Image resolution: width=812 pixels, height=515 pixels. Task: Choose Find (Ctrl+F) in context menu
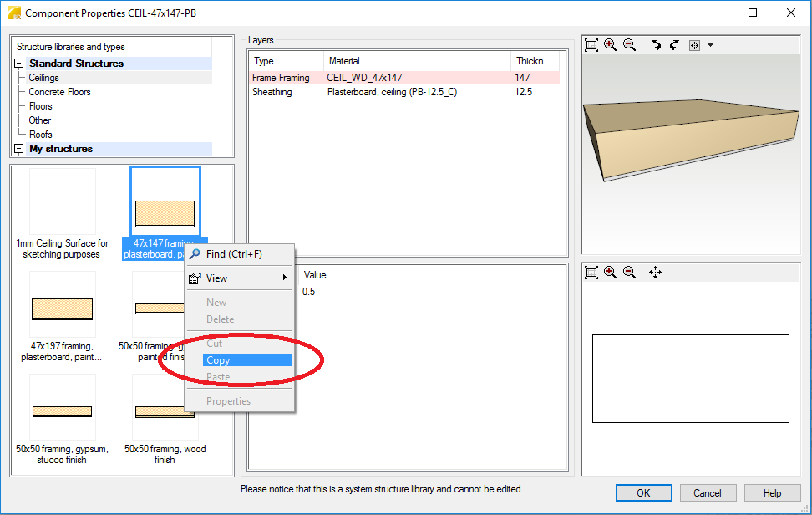[x=234, y=254]
